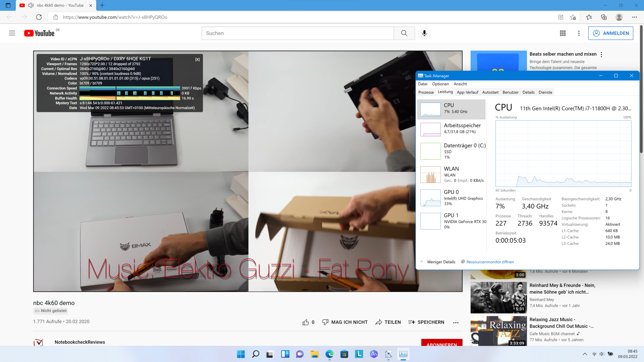
Task: Open the Wi-Fi tray icon
Action: [594, 354]
